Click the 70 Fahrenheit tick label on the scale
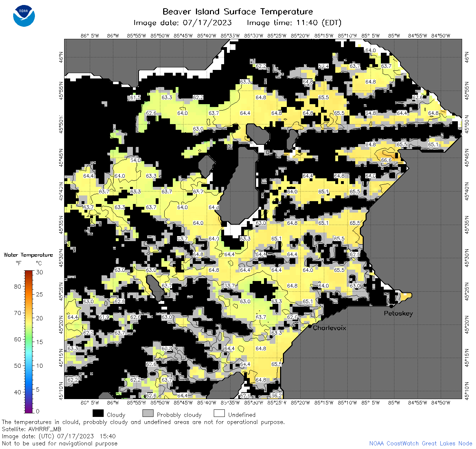This screenshot has height=449, width=476. (x=17, y=313)
